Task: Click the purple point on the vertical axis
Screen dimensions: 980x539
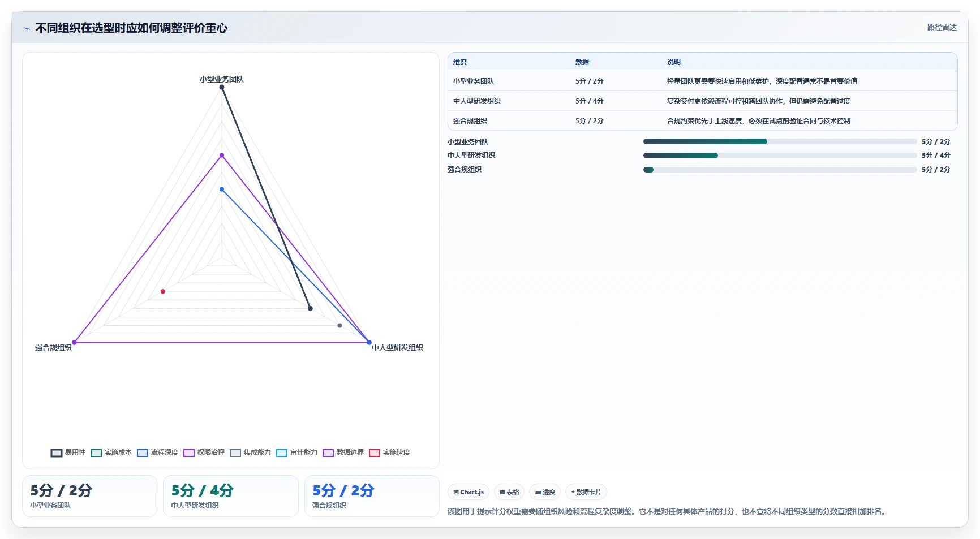Action: pyautogui.click(x=222, y=155)
